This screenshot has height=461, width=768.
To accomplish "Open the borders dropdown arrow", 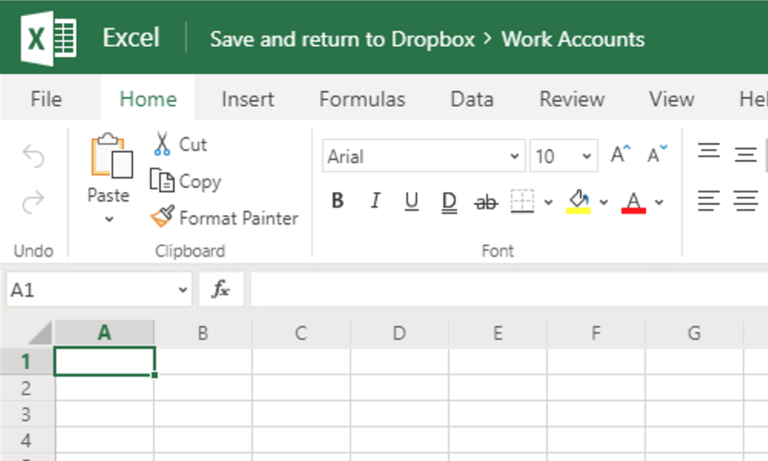I will point(548,202).
